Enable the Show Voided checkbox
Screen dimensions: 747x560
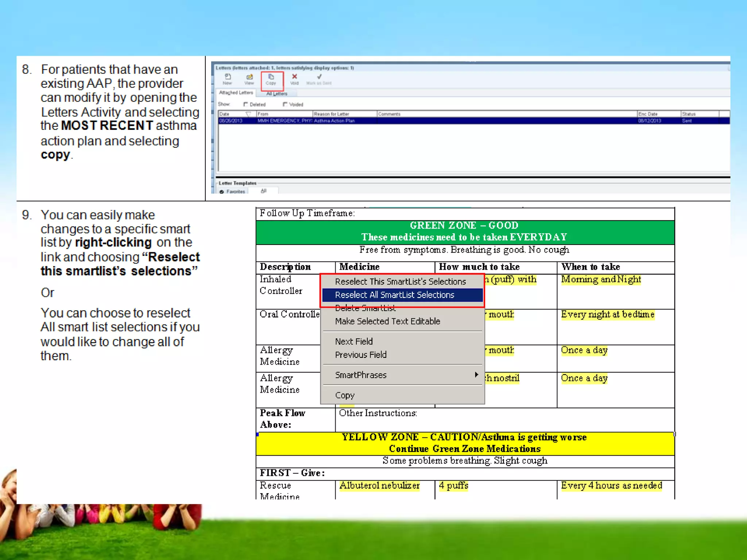tap(285, 104)
